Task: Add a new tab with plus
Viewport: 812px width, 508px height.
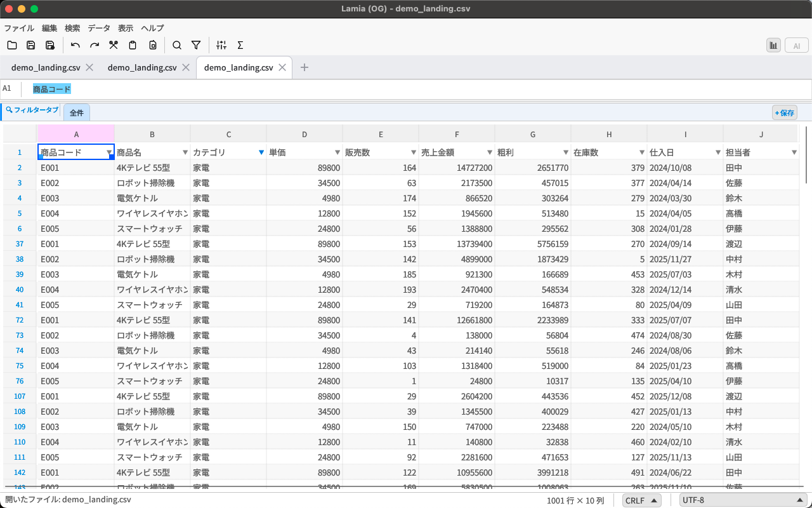Action: [304, 67]
